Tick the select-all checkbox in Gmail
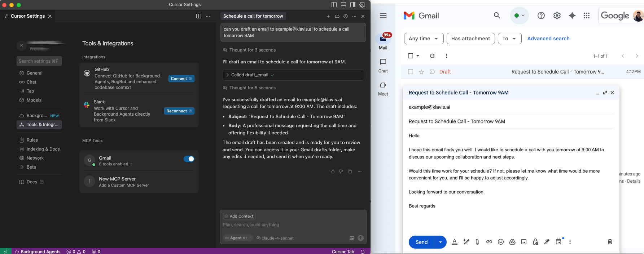The width and height of the screenshot is (644, 254). (411, 56)
